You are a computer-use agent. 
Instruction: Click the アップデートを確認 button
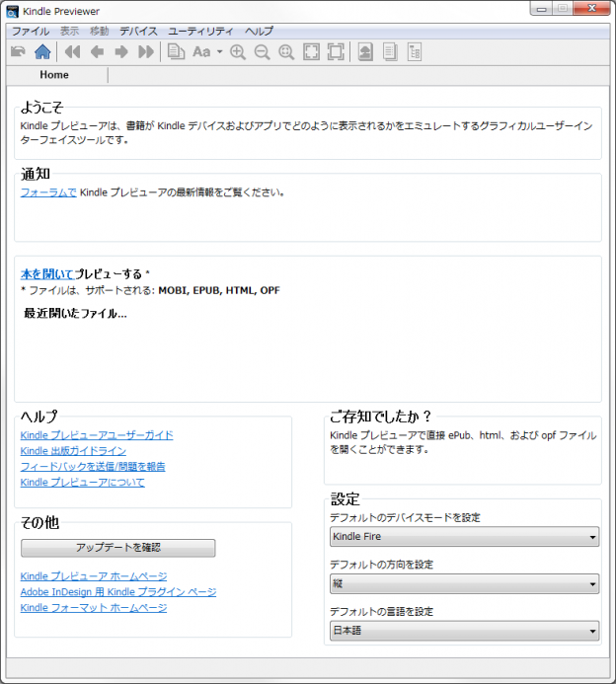click(118, 548)
